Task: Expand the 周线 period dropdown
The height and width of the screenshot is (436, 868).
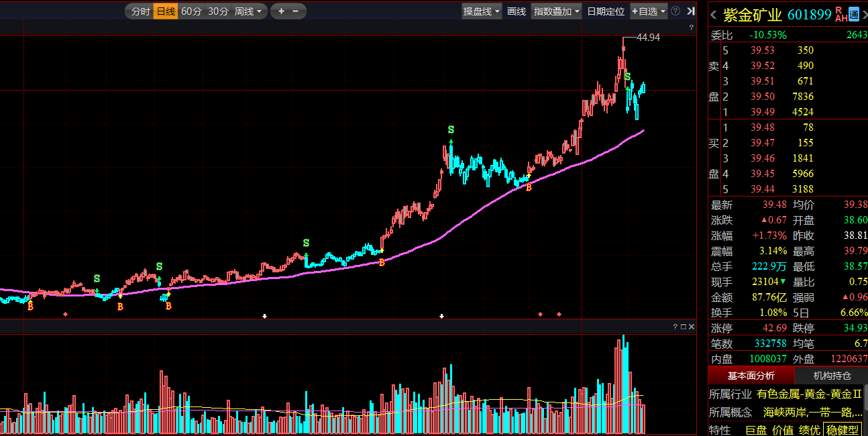Action: pyautogui.click(x=248, y=11)
